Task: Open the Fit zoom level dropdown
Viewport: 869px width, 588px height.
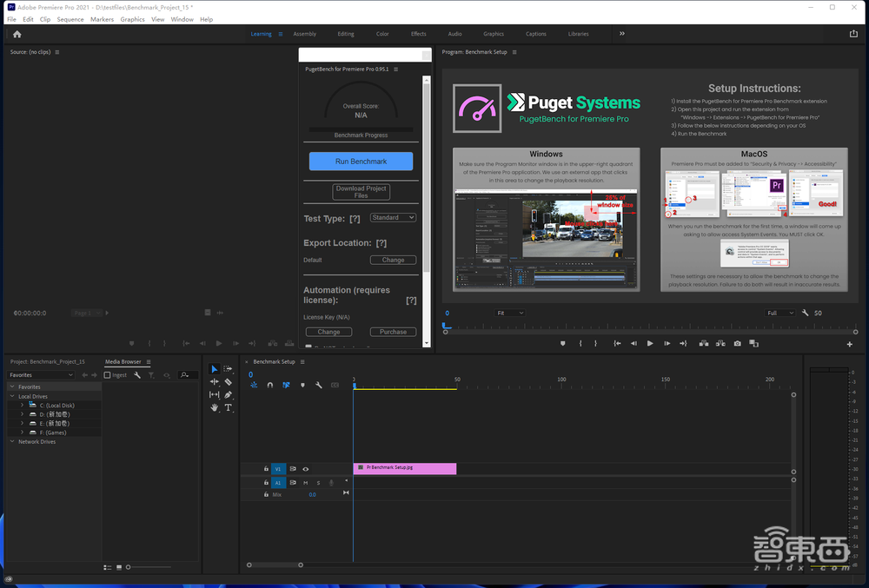Action: point(509,313)
